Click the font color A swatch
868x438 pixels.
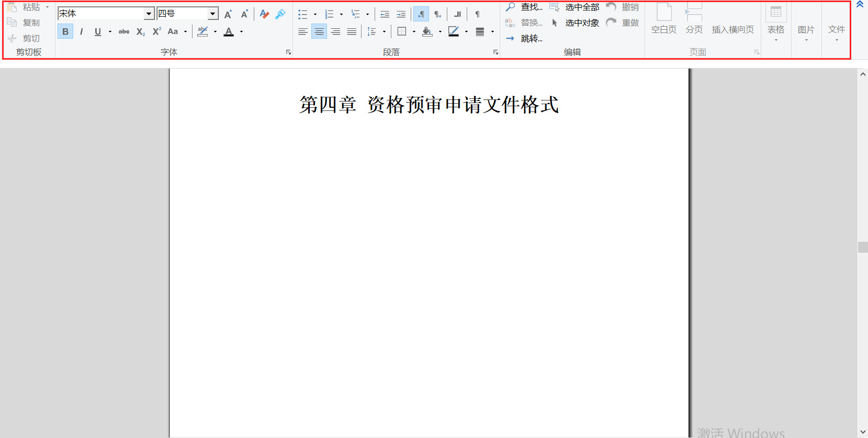[229, 32]
